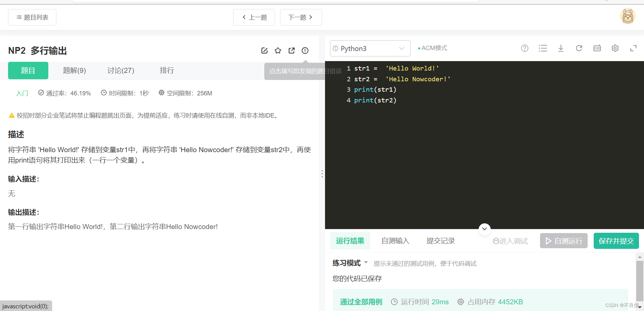The width and height of the screenshot is (644, 311).
Task: Open the share problem icon
Action: click(x=291, y=50)
